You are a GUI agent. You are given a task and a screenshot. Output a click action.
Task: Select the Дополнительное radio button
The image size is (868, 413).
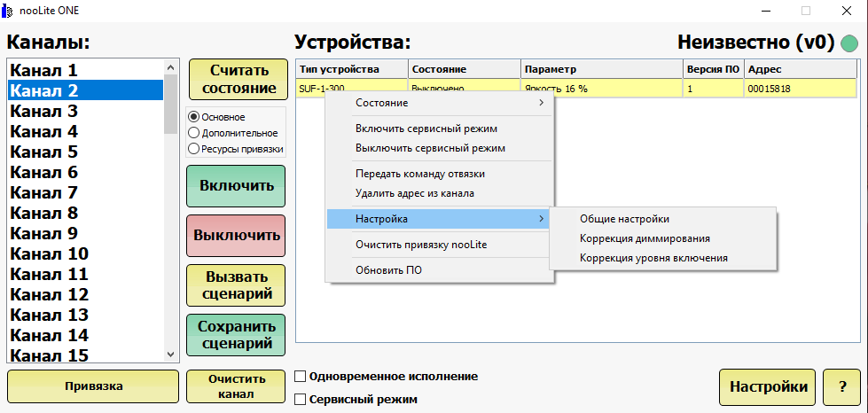click(194, 133)
